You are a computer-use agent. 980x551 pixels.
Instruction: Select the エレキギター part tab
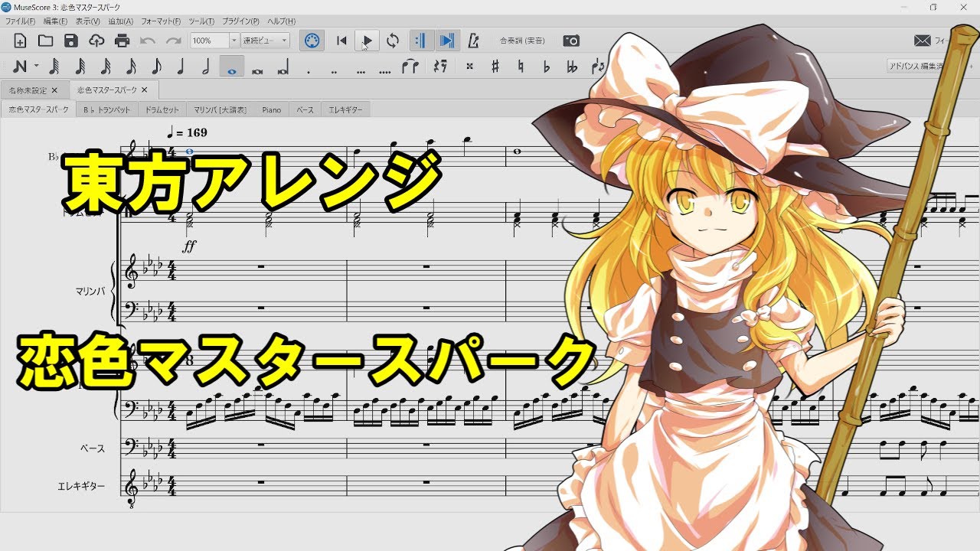(x=346, y=109)
